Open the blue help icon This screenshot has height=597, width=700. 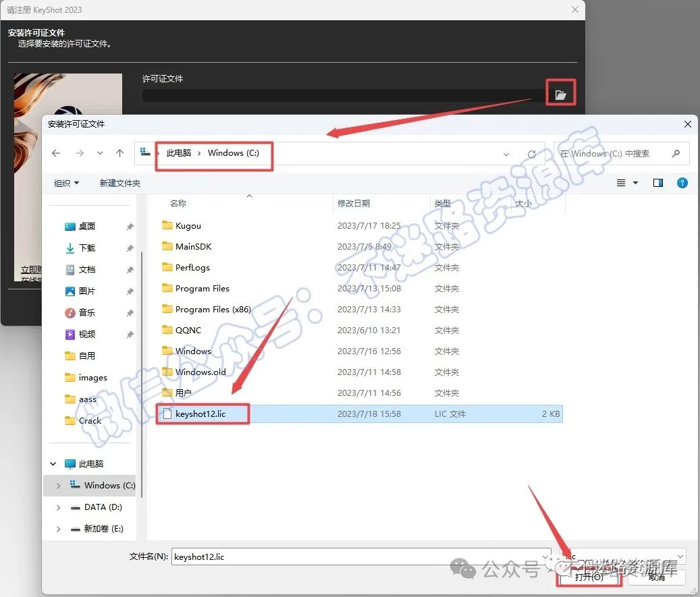coord(682,183)
